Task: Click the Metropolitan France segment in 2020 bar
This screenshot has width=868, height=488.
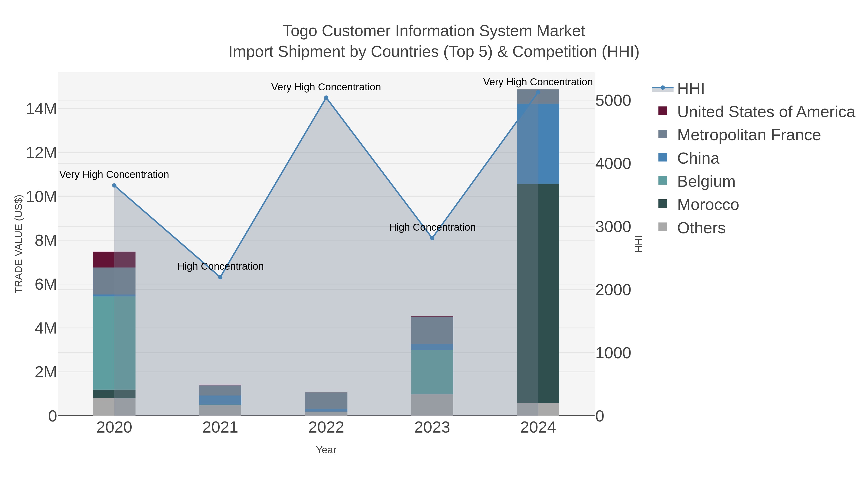Action: 114,281
